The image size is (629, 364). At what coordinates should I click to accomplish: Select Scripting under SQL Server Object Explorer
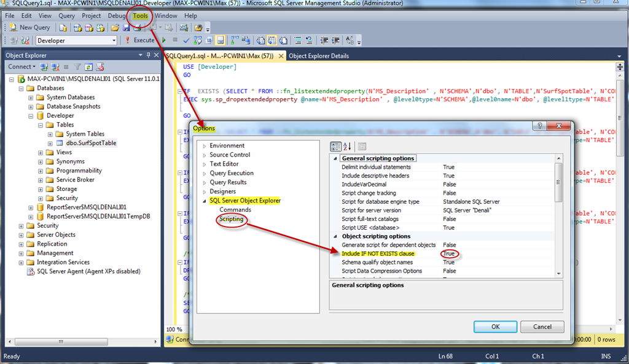(232, 219)
